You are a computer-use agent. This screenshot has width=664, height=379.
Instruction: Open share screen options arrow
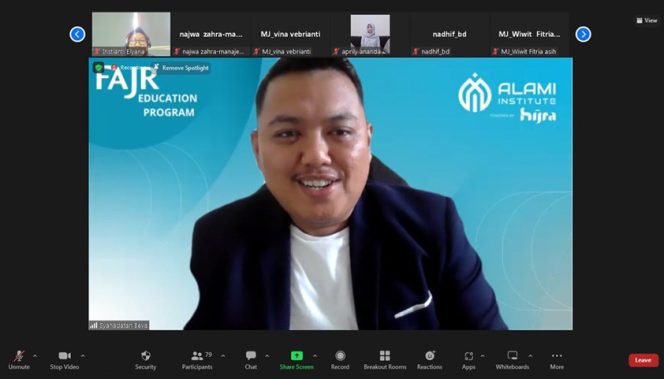pos(315,356)
